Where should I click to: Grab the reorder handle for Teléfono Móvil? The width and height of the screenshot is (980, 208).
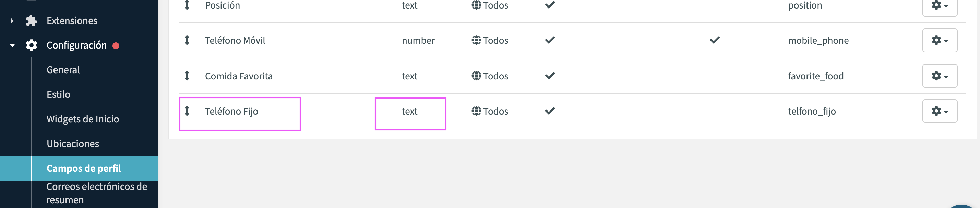(x=187, y=40)
